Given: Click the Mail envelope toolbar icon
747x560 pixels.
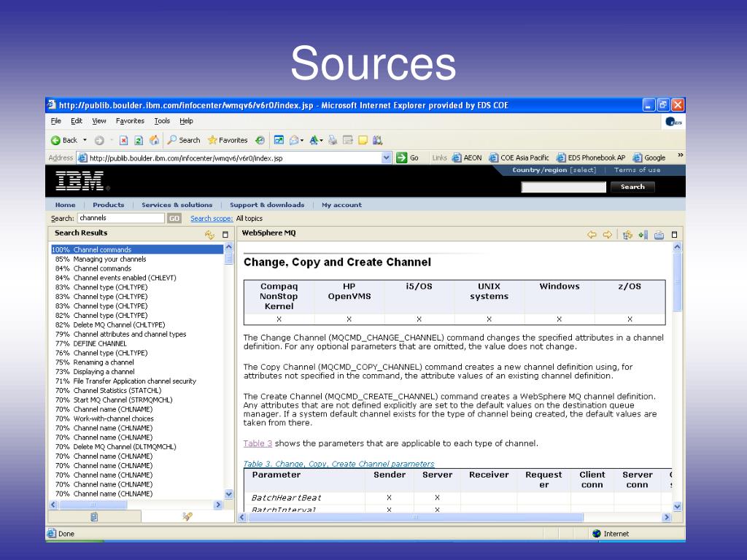Looking at the screenshot, I should (x=294, y=141).
